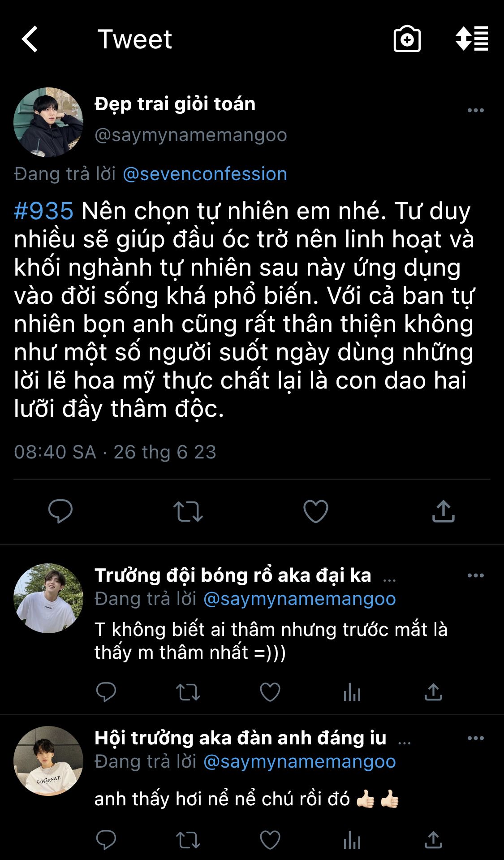View analytics for Trưởng đội bóng rổ reply

(x=352, y=692)
